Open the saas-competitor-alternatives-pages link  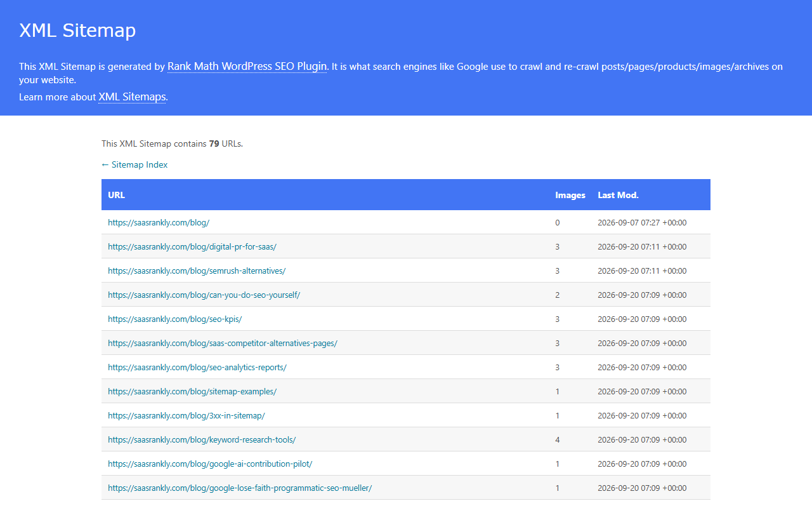click(223, 343)
